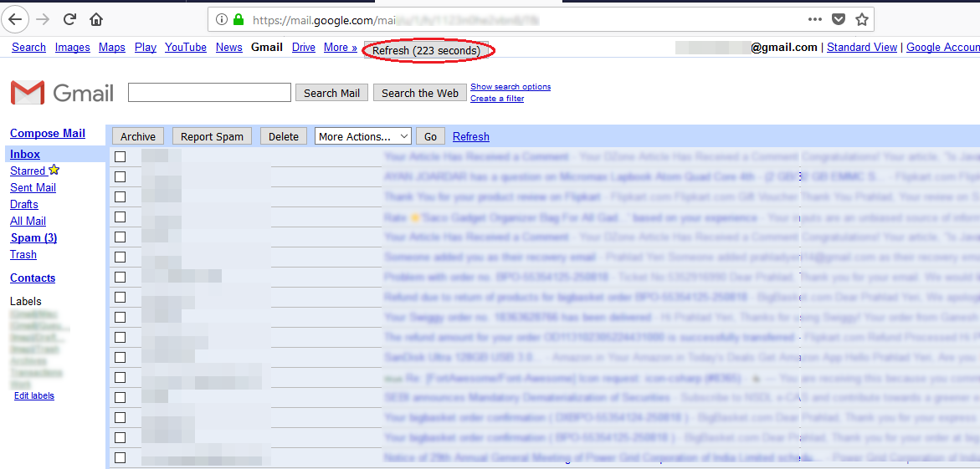Open YouTube in the top bar

(186, 47)
